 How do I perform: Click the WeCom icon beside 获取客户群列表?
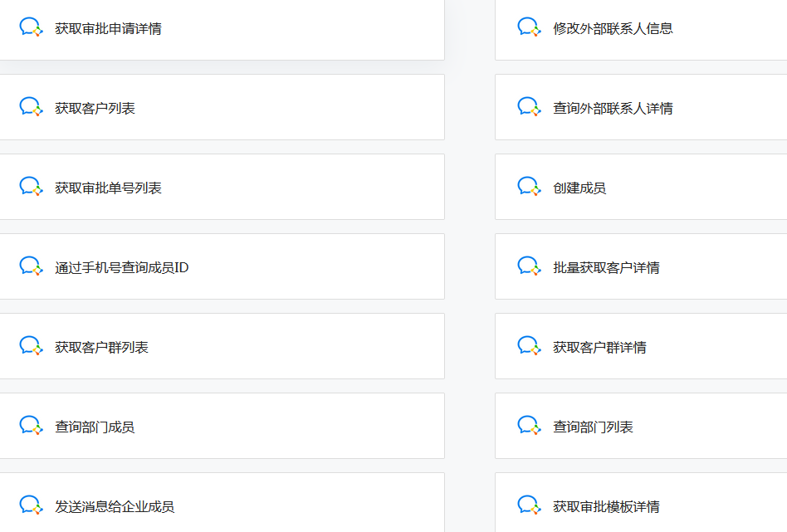(31, 346)
